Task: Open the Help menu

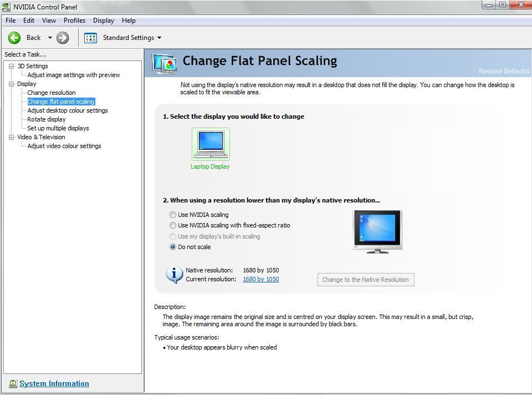Action: click(129, 21)
